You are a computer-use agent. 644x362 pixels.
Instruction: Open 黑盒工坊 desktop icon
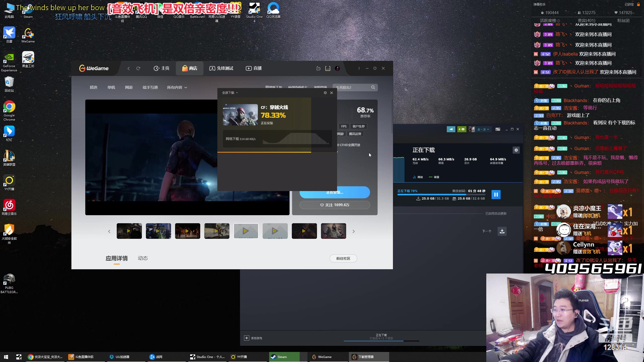[x=28, y=59]
